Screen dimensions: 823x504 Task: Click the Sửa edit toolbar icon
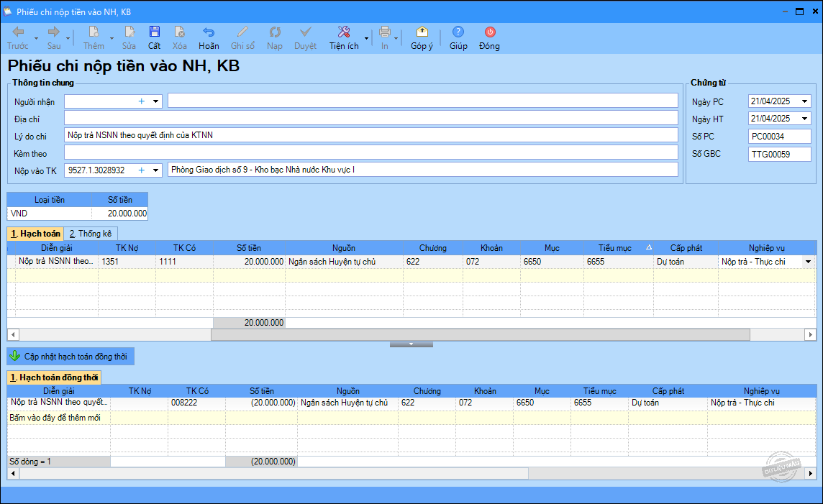pos(129,38)
